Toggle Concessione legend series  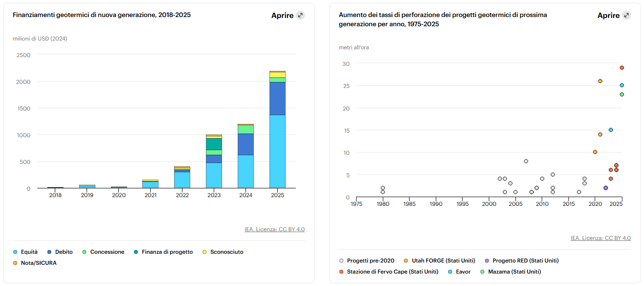[x=103, y=252]
